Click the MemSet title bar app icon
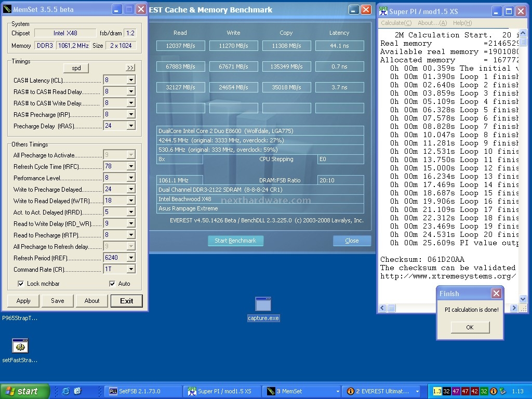 click(7, 9)
